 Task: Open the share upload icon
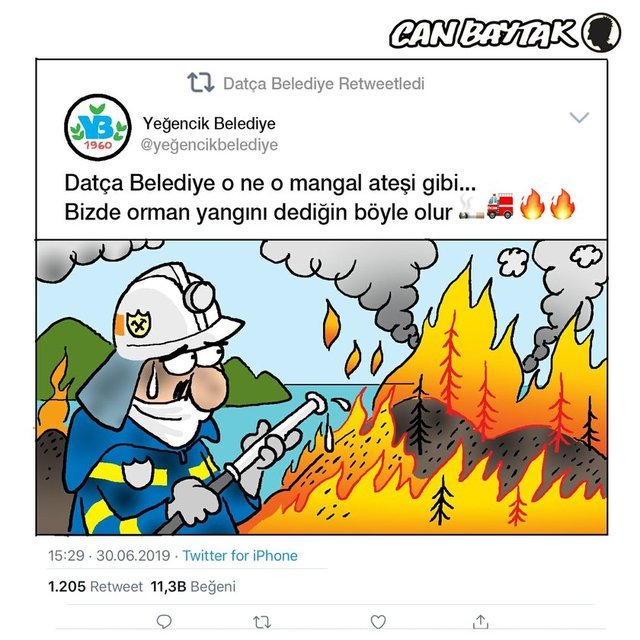coord(480,622)
